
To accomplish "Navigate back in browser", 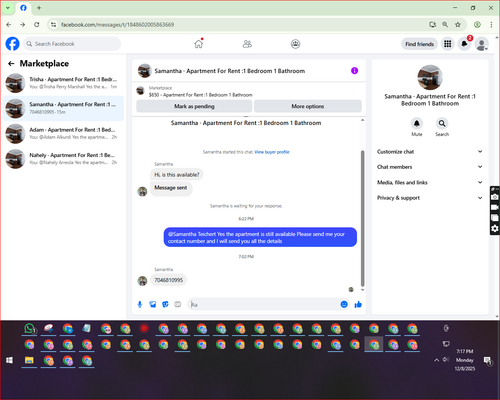I will point(9,25).
